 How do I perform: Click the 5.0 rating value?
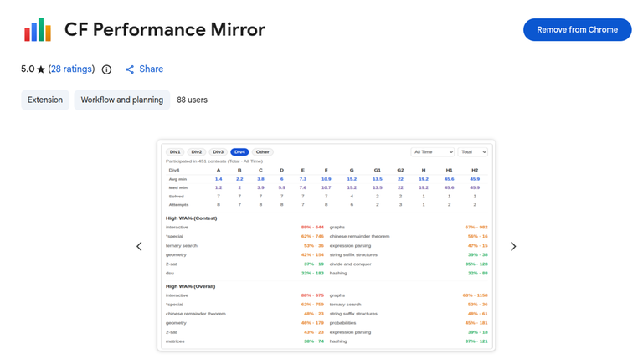[x=28, y=69]
